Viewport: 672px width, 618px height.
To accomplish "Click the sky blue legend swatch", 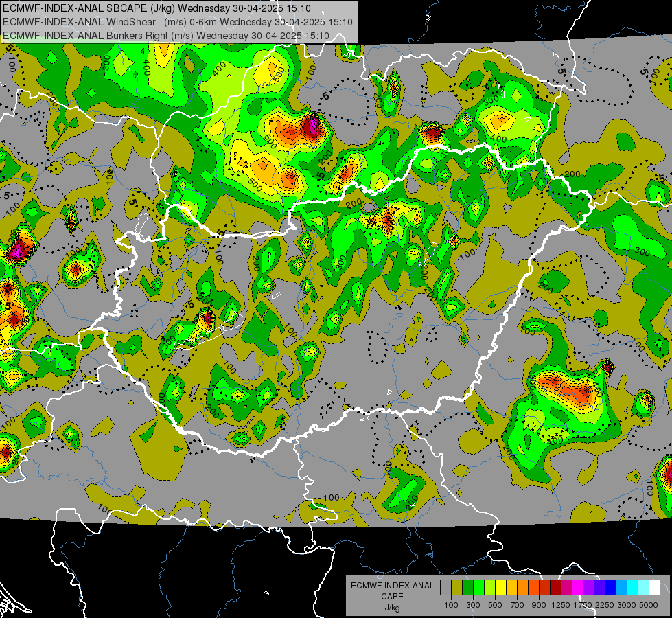I will pos(621,587).
